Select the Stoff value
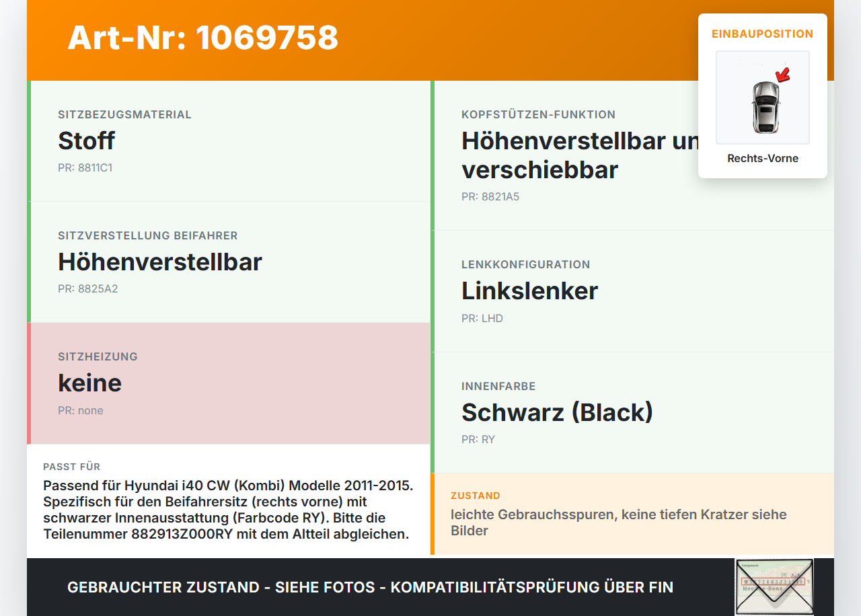The image size is (861, 616). point(86,141)
